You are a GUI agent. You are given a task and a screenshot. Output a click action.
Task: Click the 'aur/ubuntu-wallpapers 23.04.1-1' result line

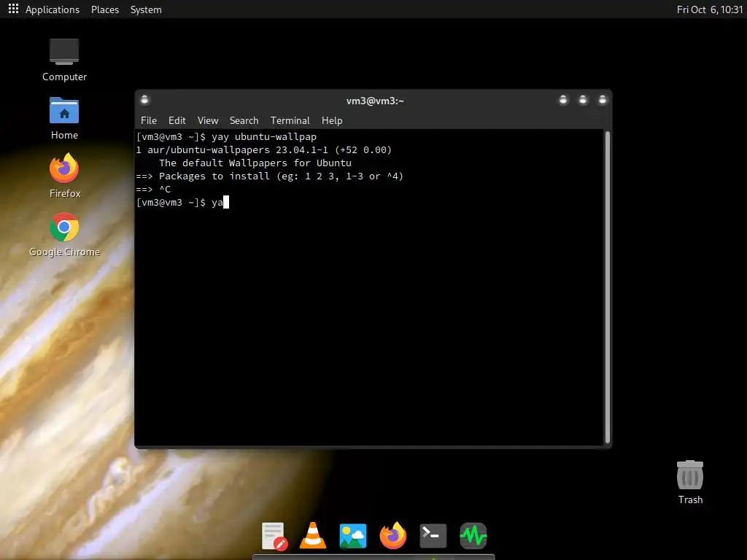click(x=264, y=150)
